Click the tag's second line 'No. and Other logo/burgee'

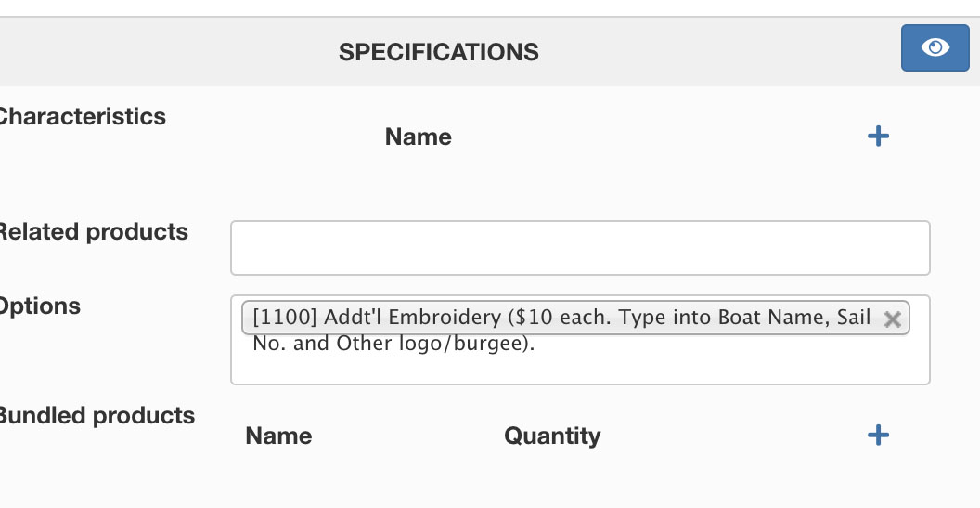[x=394, y=343]
